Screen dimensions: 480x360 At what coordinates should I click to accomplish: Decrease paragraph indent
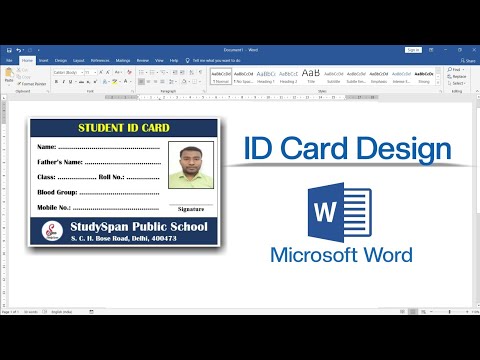pyautogui.click(x=175, y=72)
